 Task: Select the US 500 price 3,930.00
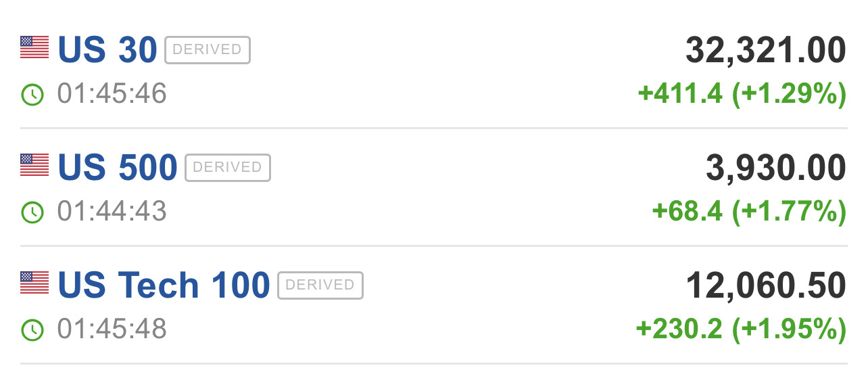click(775, 168)
